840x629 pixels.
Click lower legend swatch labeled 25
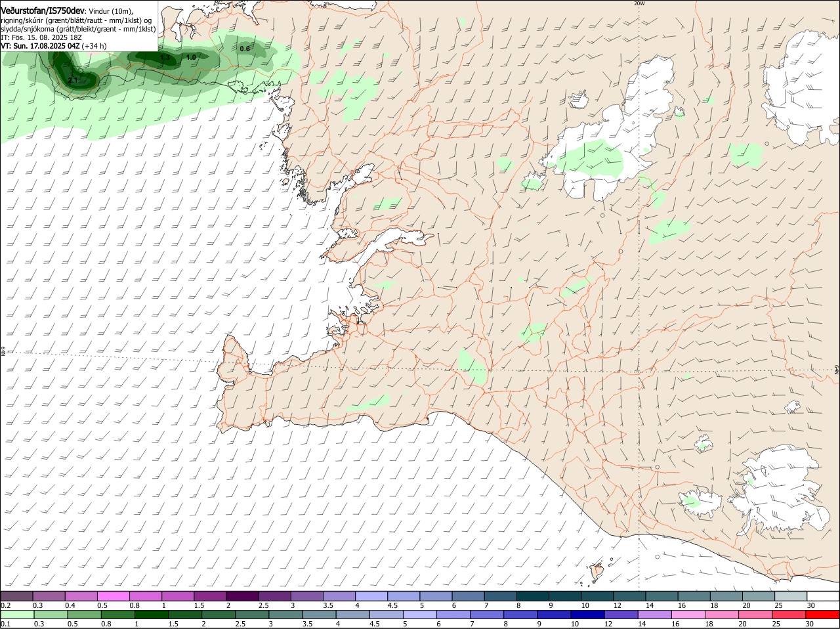click(789, 614)
